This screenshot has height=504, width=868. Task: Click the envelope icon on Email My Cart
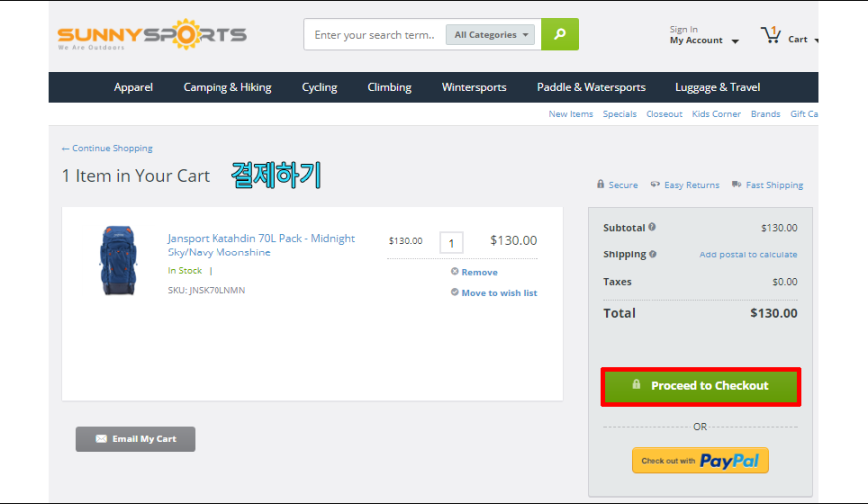tap(101, 439)
